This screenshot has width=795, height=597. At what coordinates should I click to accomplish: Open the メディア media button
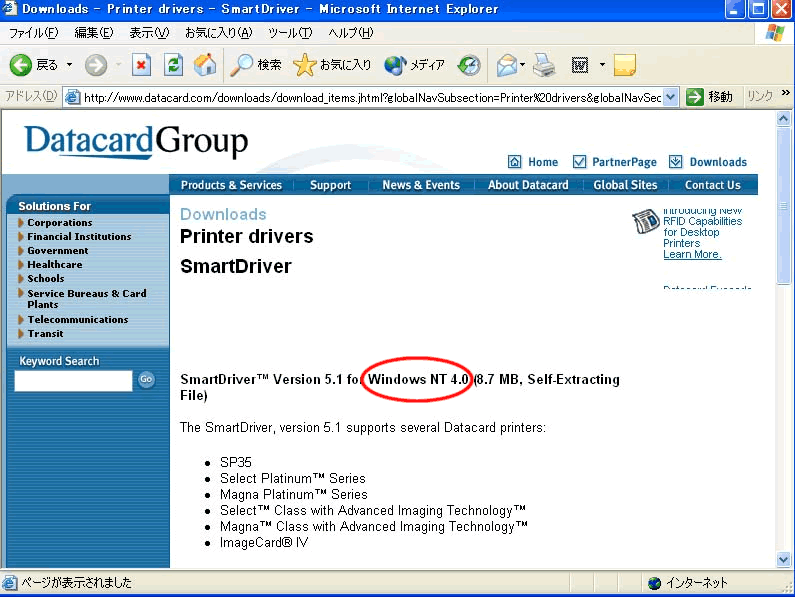pos(414,65)
